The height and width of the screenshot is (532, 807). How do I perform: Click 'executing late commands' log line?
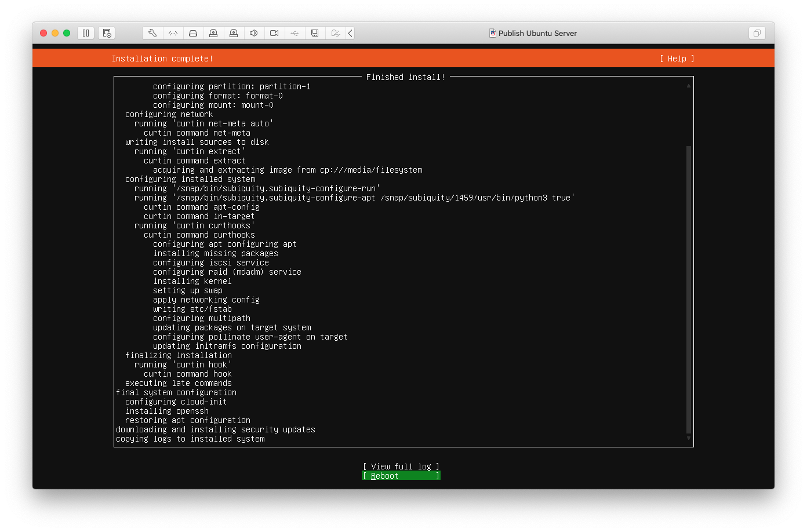[x=179, y=383]
